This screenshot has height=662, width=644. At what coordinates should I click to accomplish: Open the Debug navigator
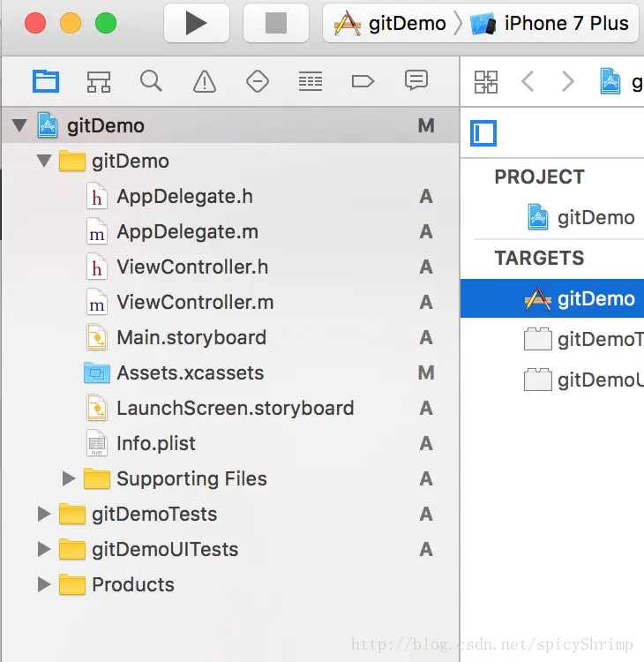pyautogui.click(x=311, y=81)
